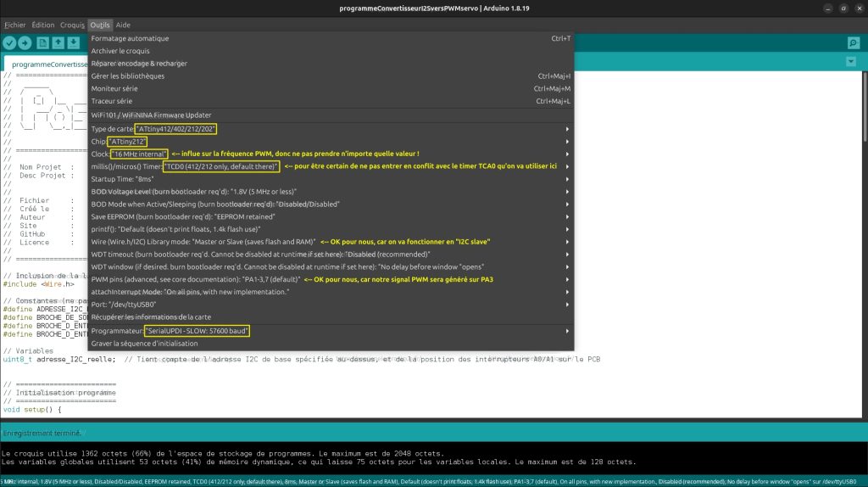This screenshot has width=868, height=487.
Task: Expand the printf() option submenu
Action: point(331,229)
